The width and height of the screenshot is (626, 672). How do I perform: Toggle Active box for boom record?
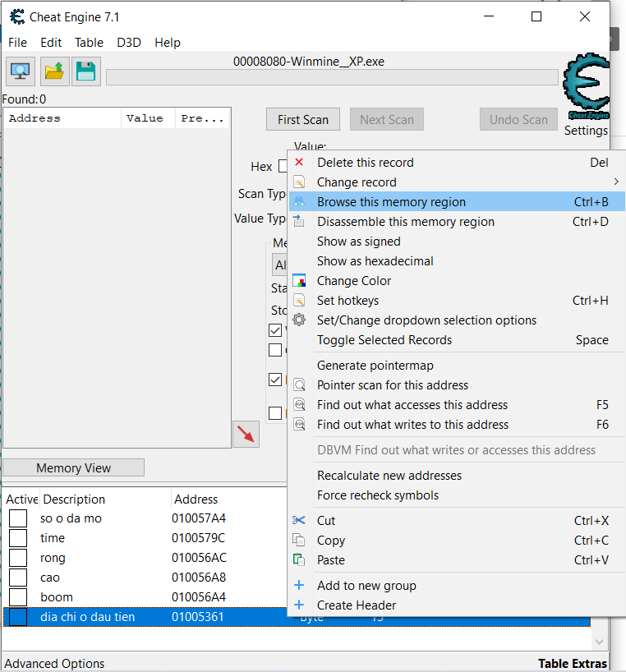18,597
